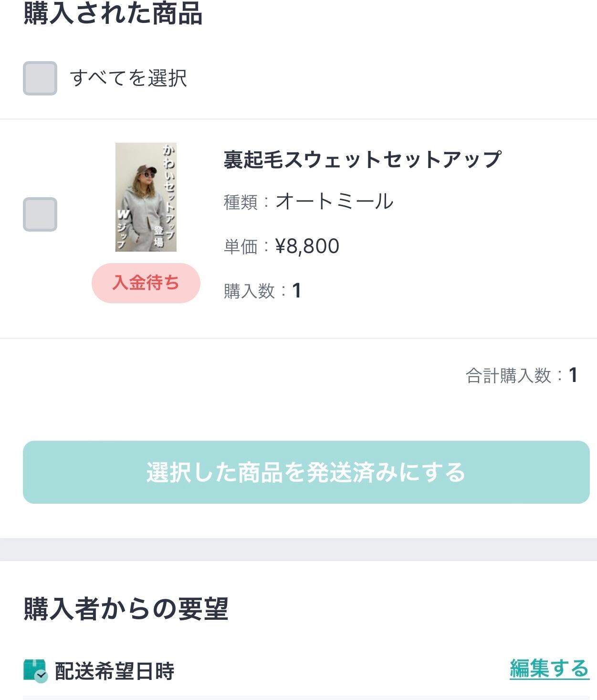Open the gray sweat setup product thumbnail
The image size is (597, 700).
pyautogui.click(x=146, y=197)
